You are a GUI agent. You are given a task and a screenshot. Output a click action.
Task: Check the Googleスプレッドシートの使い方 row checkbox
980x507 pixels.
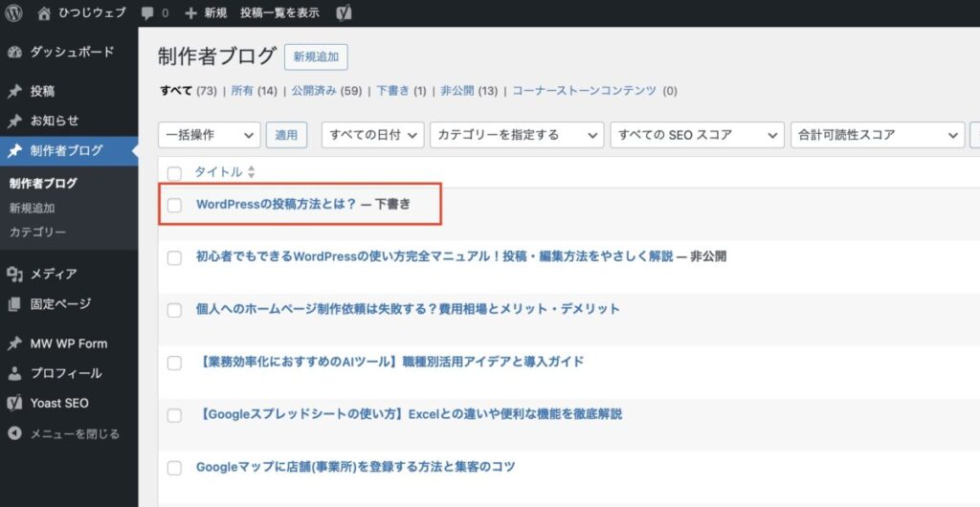click(174, 415)
